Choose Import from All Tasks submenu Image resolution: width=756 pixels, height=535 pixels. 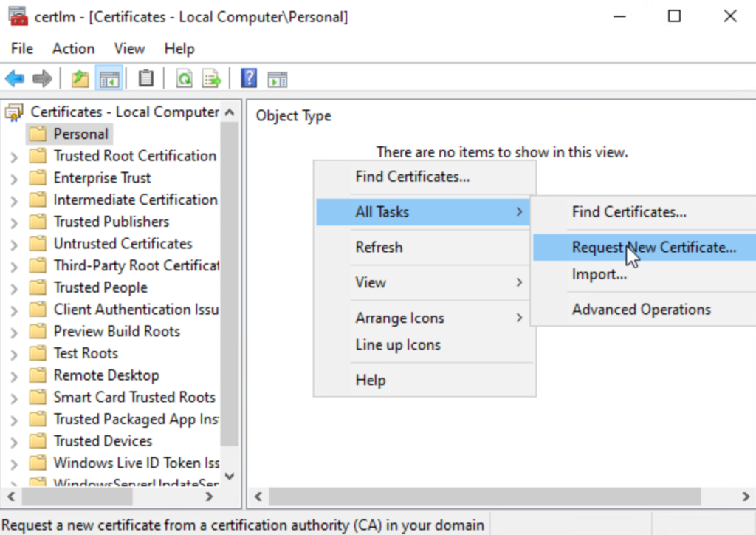[x=599, y=274]
